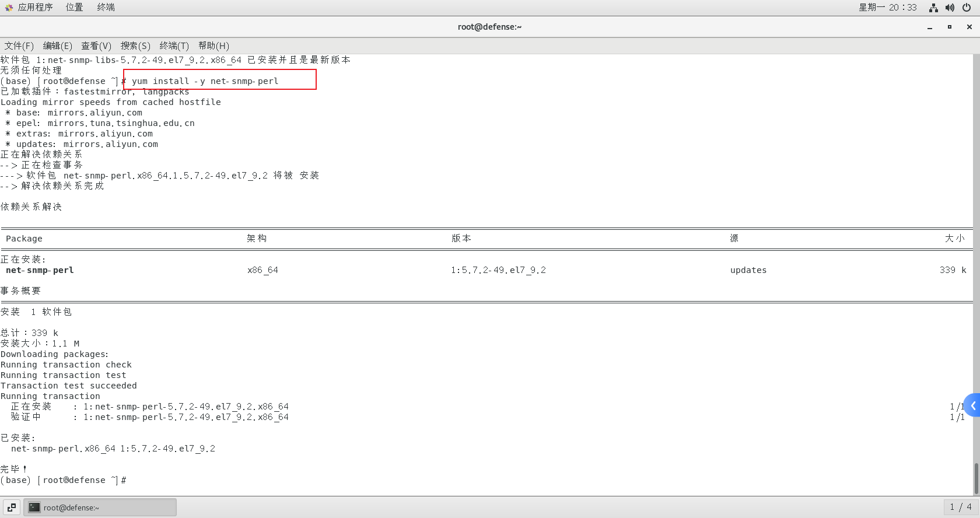980x518 pixels.
Task: Click the '验证中' net-snmp-perl line
Action: pyautogui.click(x=150, y=417)
